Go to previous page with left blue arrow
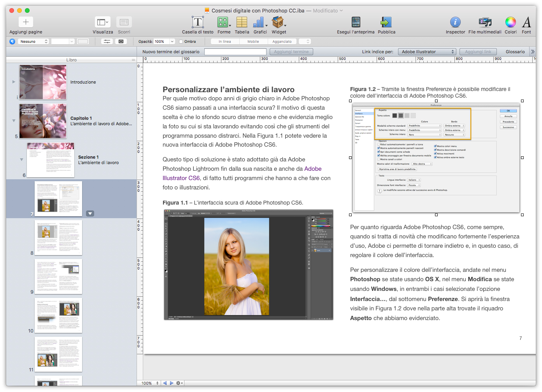This screenshot has width=542, height=392. (165, 383)
